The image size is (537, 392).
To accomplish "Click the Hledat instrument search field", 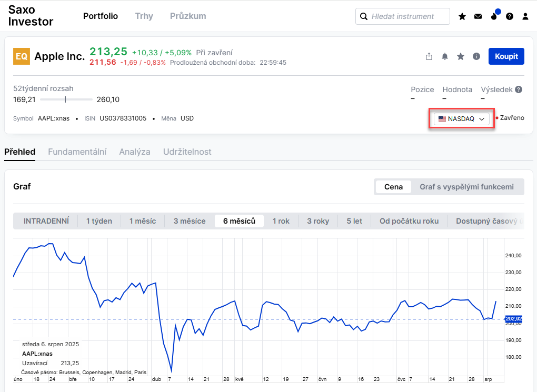I will [403, 16].
